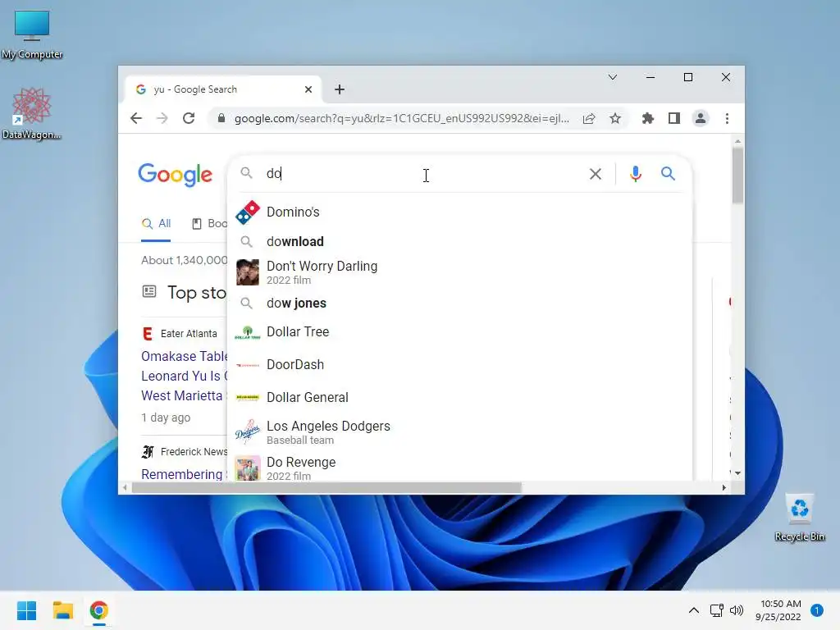Close the 'yu - Google Search' tab
Screen dimensions: 840x630
[x=308, y=89]
